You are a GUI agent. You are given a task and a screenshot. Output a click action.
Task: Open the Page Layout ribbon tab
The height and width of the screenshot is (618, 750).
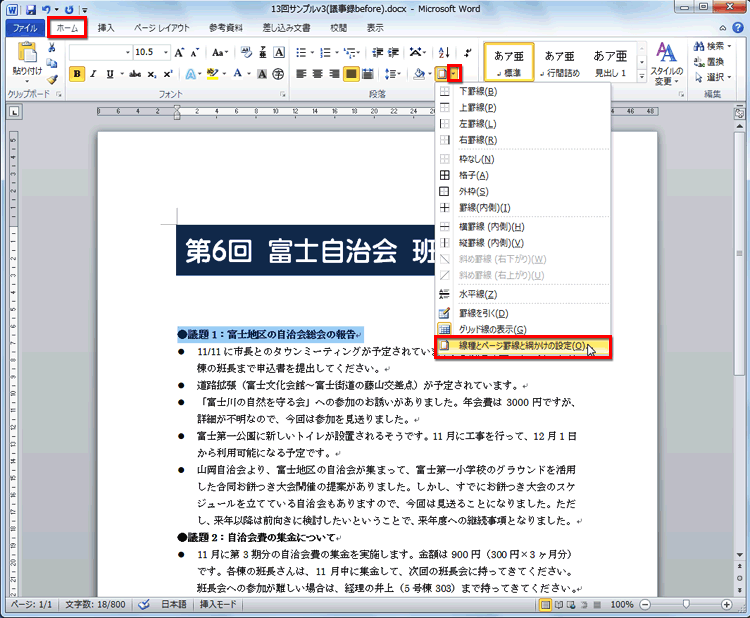coord(162,28)
